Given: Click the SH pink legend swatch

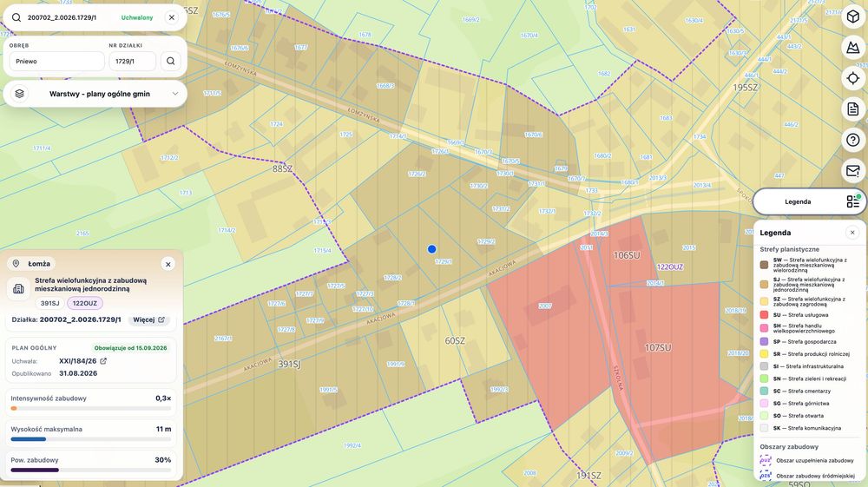Looking at the screenshot, I should click(764, 328).
